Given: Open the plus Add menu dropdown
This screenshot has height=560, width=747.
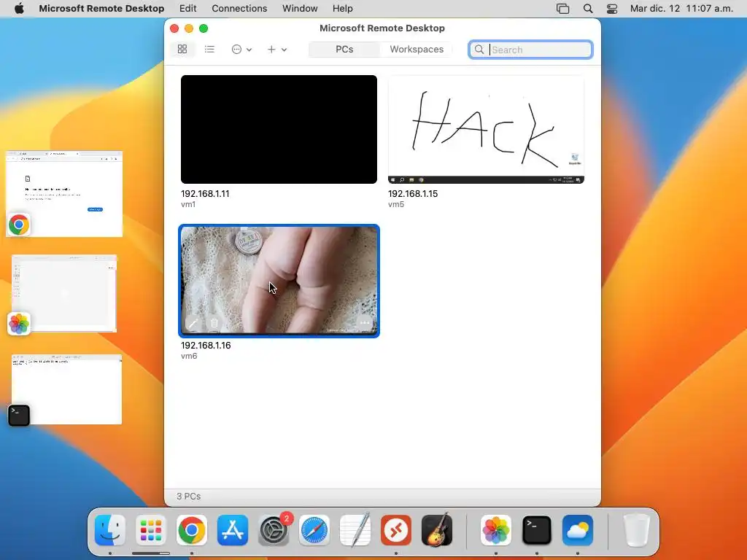Looking at the screenshot, I should [276, 49].
